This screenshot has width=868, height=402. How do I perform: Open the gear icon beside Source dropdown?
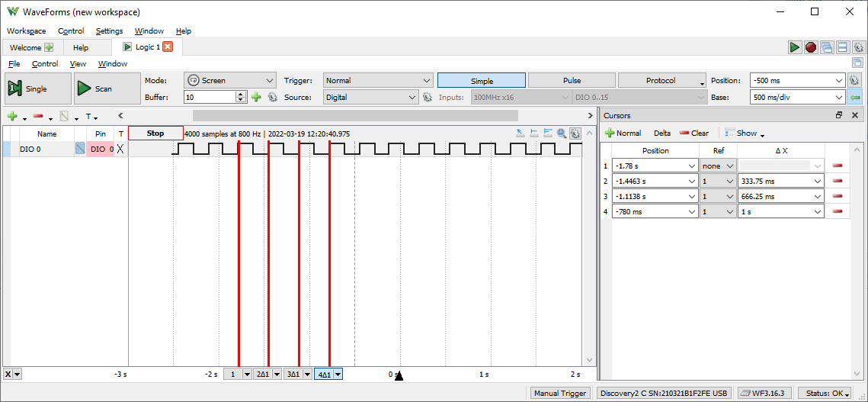tap(428, 97)
